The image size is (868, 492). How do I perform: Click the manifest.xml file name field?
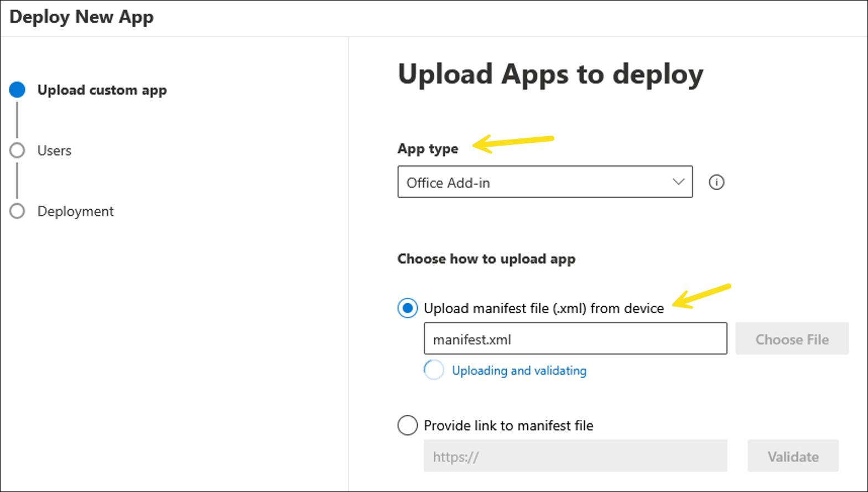(x=575, y=339)
